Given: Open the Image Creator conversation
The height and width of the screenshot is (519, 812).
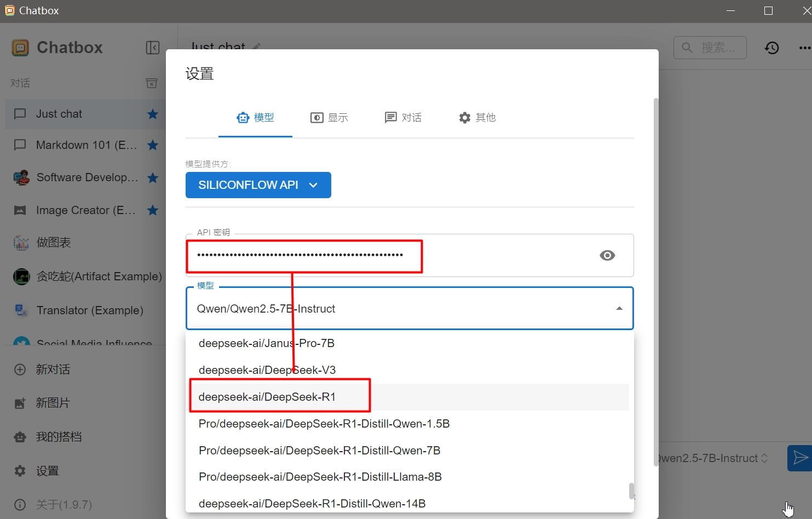Looking at the screenshot, I should tap(85, 210).
